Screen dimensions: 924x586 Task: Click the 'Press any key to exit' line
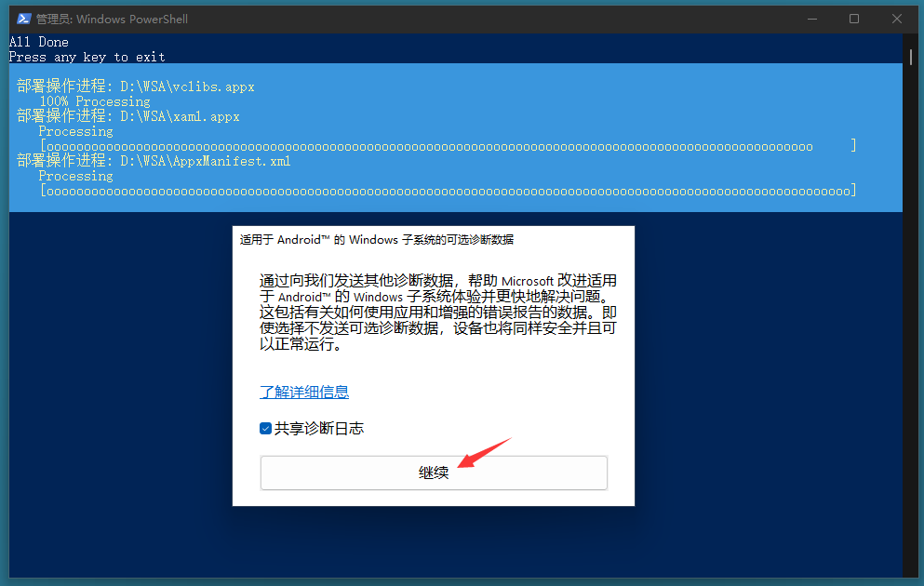pos(87,57)
